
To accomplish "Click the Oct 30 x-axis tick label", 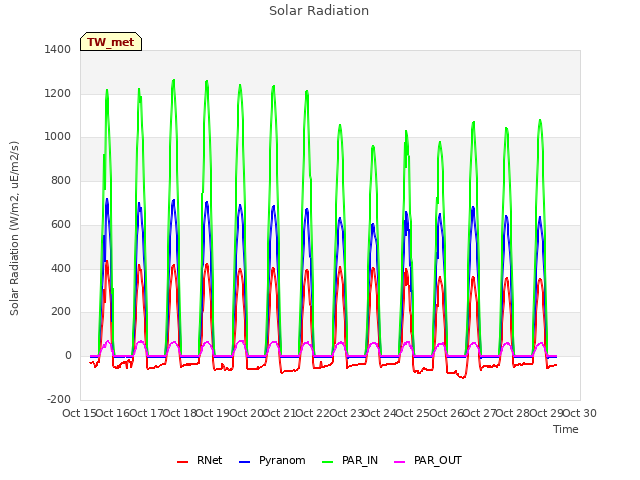I will [x=580, y=413].
